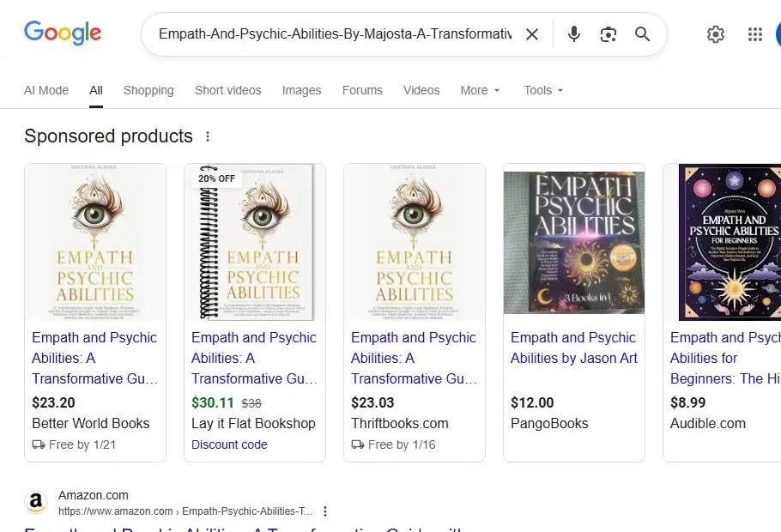
Task: Click the Discount code link under Lay it Flat Bookshop
Action: (x=229, y=444)
